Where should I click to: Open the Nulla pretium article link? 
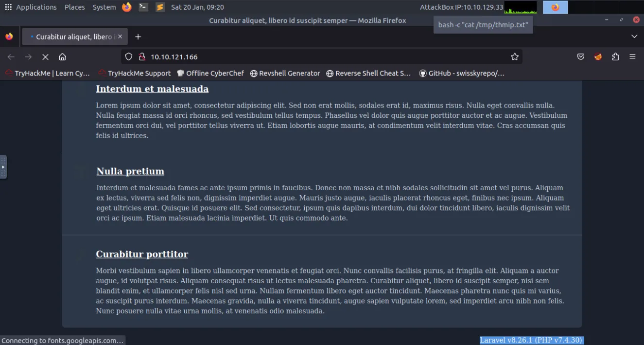[x=130, y=171]
